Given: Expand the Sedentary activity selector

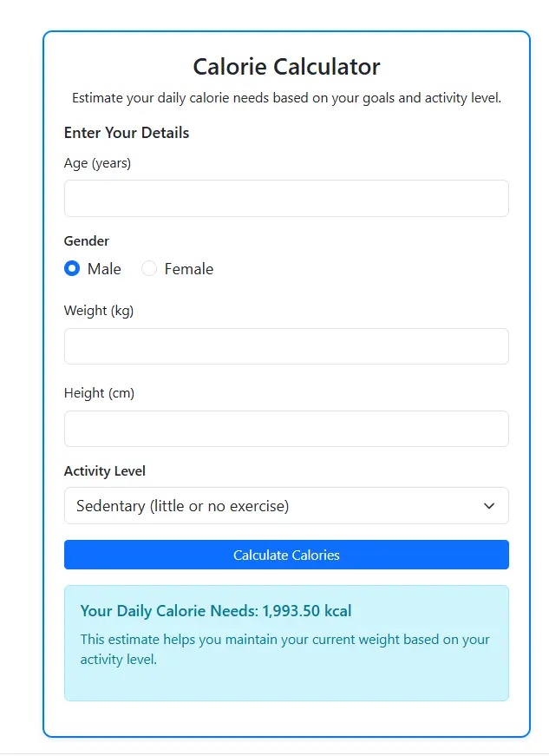Looking at the screenshot, I should click(286, 505).
